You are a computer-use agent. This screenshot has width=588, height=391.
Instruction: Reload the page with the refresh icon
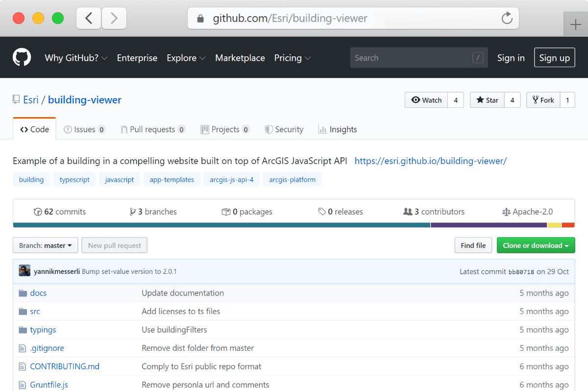click(507, 19)
